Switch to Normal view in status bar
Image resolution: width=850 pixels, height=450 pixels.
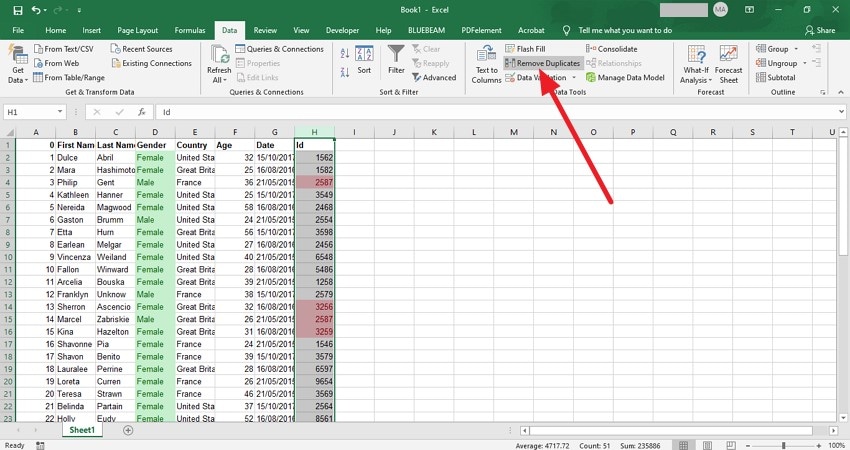pos(684,446)
